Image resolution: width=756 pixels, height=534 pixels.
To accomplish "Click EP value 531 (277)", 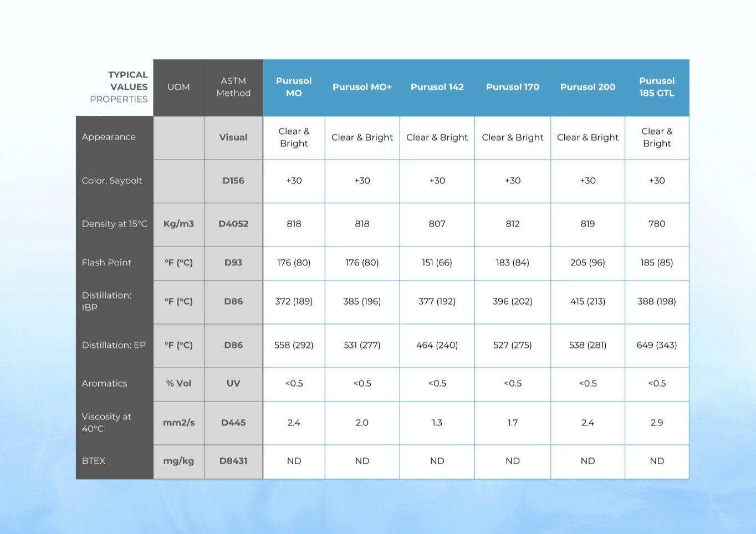I will click(x=362, y=345).
